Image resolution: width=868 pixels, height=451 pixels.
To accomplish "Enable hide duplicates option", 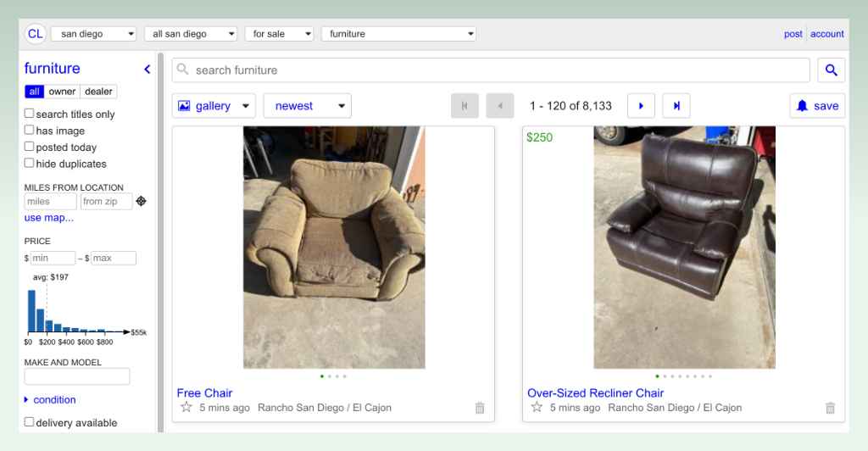I will 29,164.
